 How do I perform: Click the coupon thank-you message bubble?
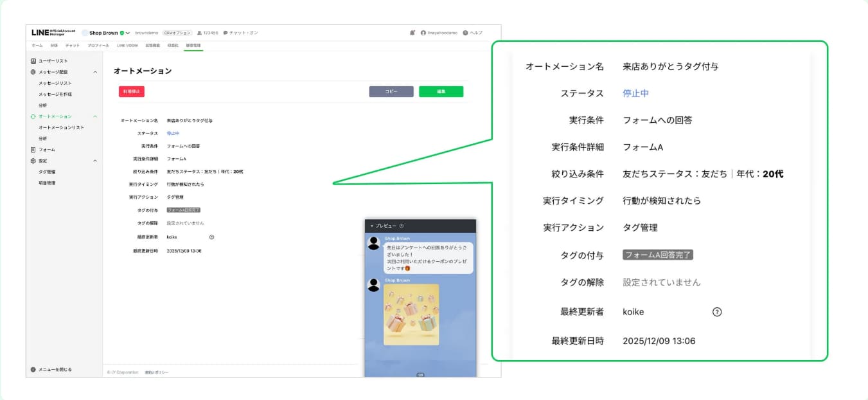pos(429,257)
